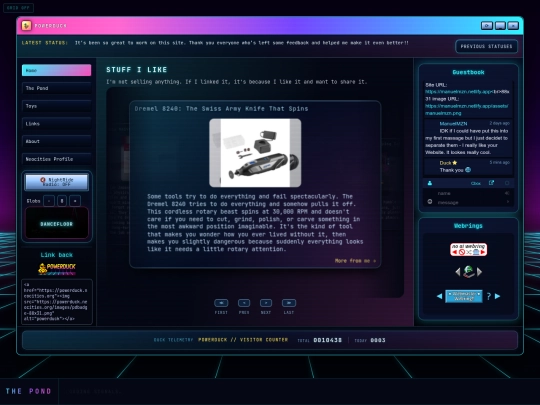Send guestbook message with arrow icon

508,201
